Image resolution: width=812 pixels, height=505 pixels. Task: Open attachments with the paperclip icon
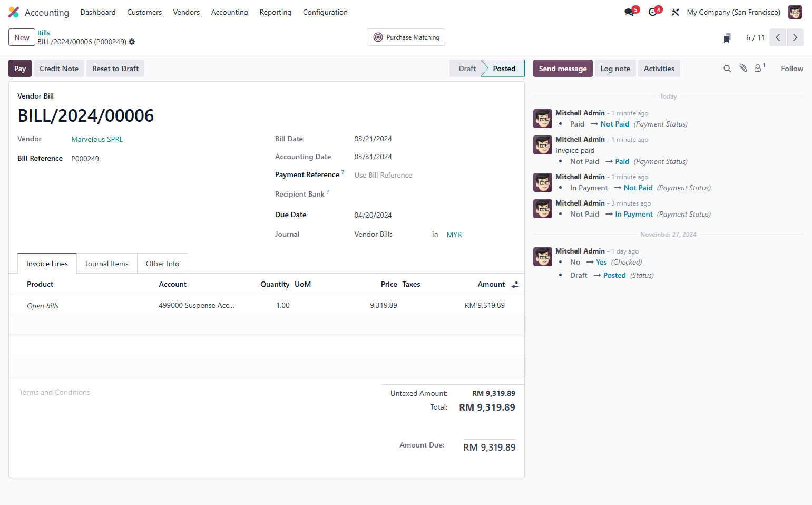[x=743, y=68]
